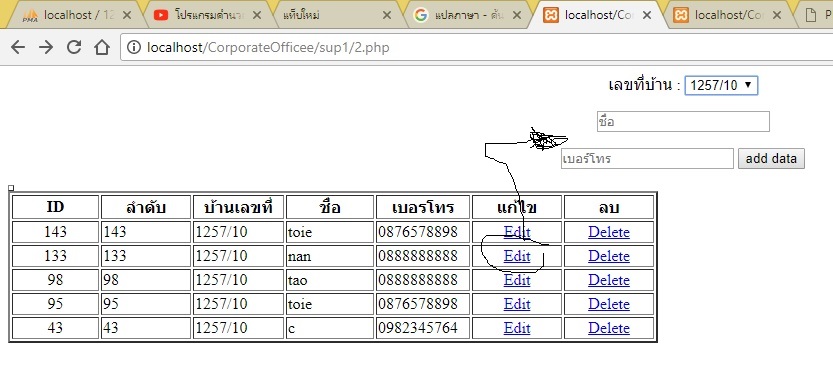The image size is (833, 375).
Task: Focus the ชื่อ name input field
Action: tap(683, 122)
